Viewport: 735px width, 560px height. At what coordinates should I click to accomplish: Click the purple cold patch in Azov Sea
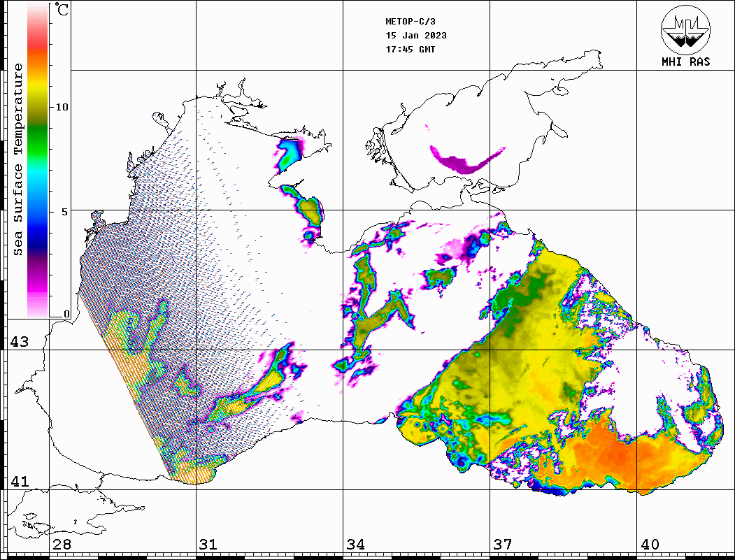click(x=462, y=163)
